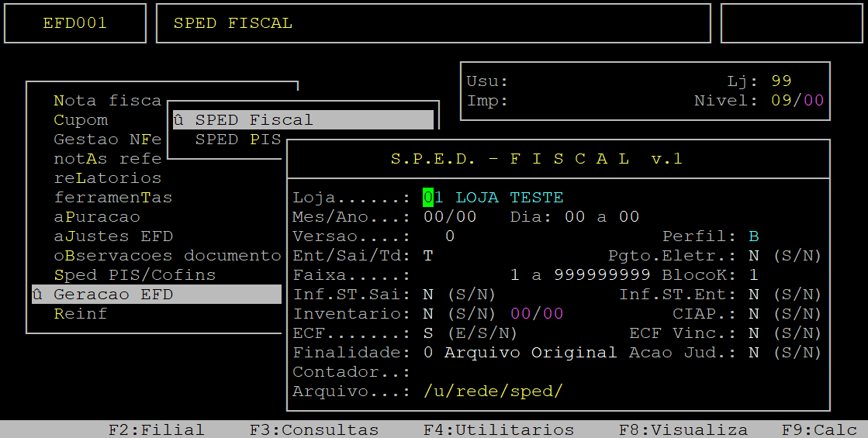868x438 pixels.
Task: Click the Loja field value 01
Action: click(x=434, y=198)
